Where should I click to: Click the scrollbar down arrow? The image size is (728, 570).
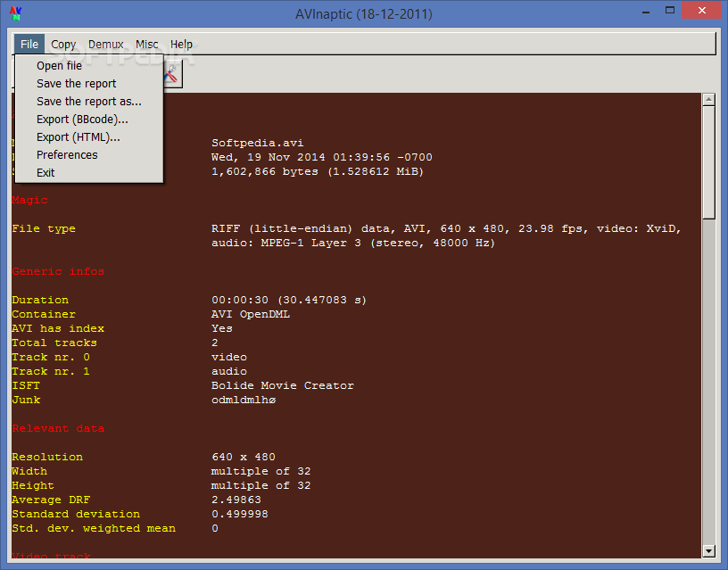tap(708, 551)
